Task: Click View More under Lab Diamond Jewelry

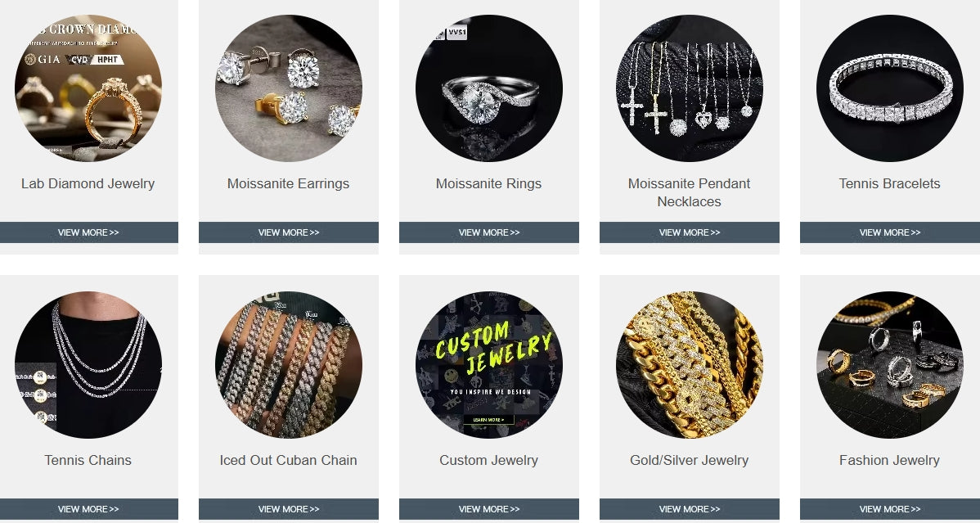Action: click(88, 232)
